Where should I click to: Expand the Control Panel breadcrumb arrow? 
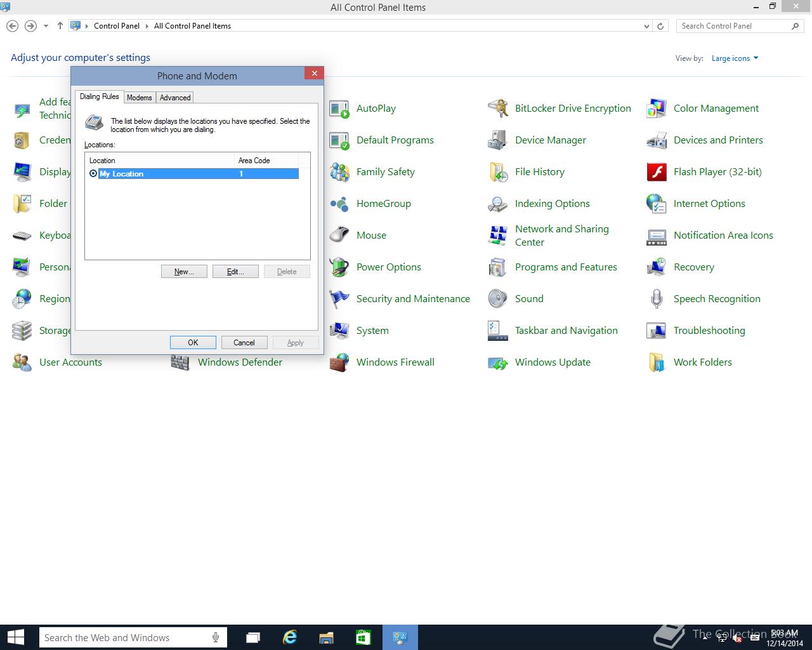click(147, 26)
